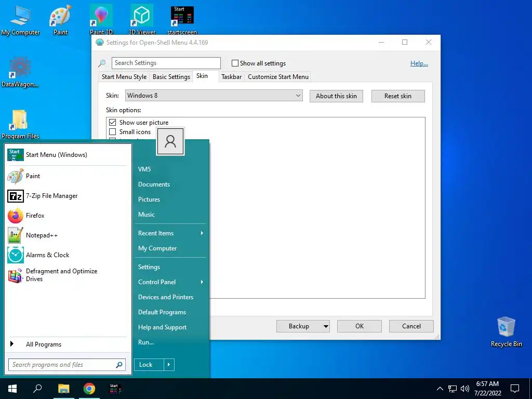Enable the Small icons option
Viewport: 532px width, 399px height.
click(x=113, y=131)
